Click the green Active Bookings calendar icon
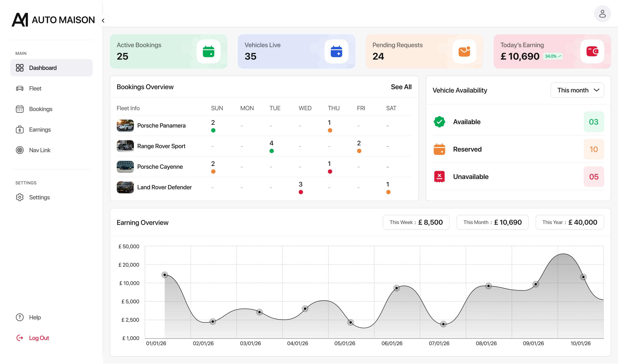 coord(208,51)
